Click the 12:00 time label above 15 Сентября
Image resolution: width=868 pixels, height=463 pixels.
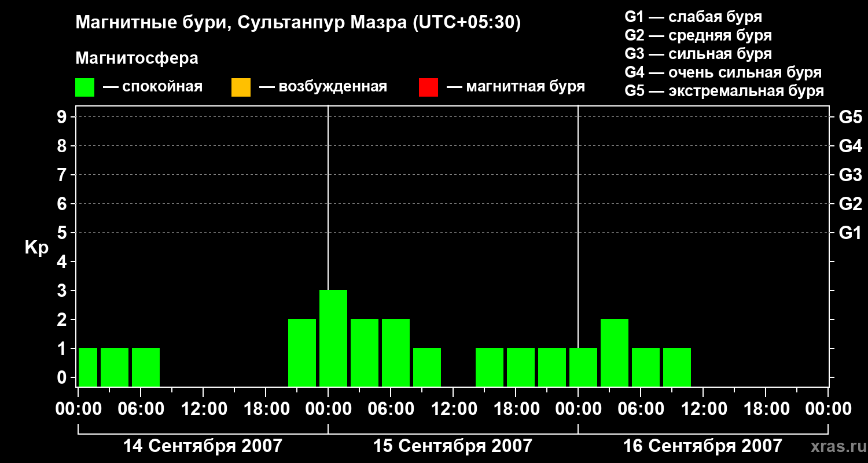(453, 409)
